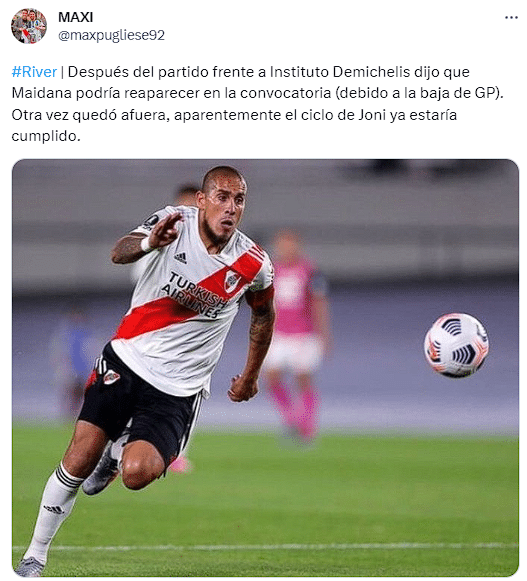Click the soccer ball in the photo
Image resolution: width=527 pixels, height=581 pixels.
[456, 345]
